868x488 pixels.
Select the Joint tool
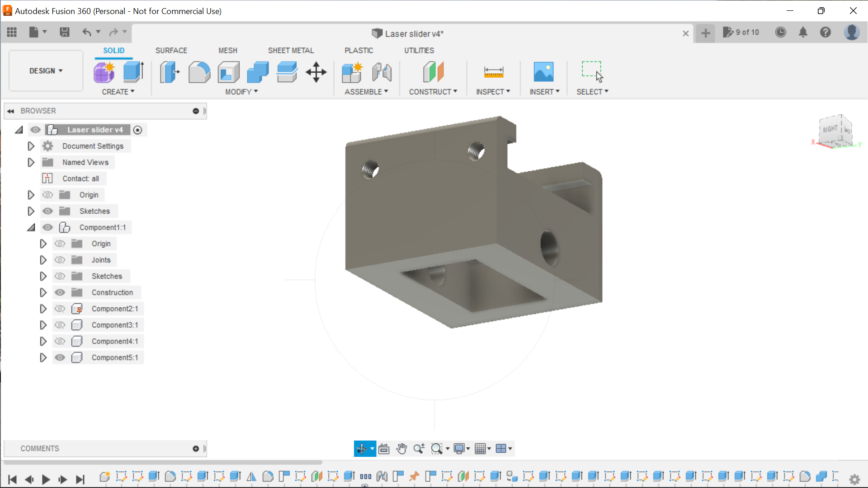point(382,72)
